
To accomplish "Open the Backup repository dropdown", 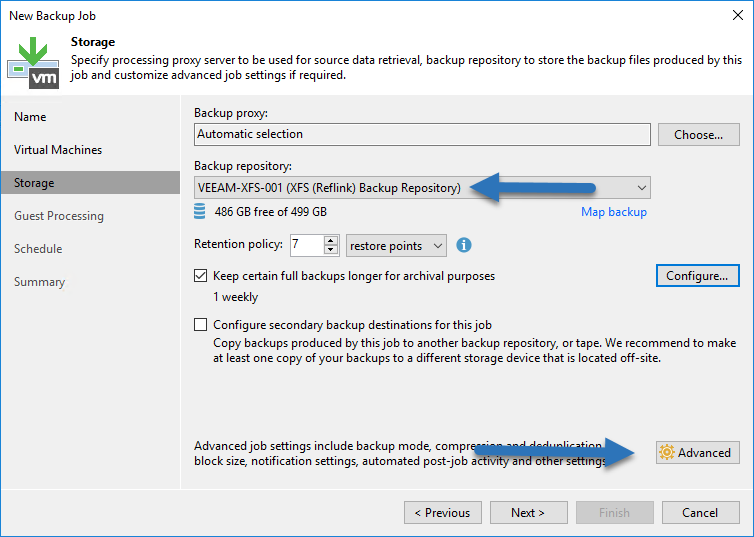I will (x=422, y=187).
